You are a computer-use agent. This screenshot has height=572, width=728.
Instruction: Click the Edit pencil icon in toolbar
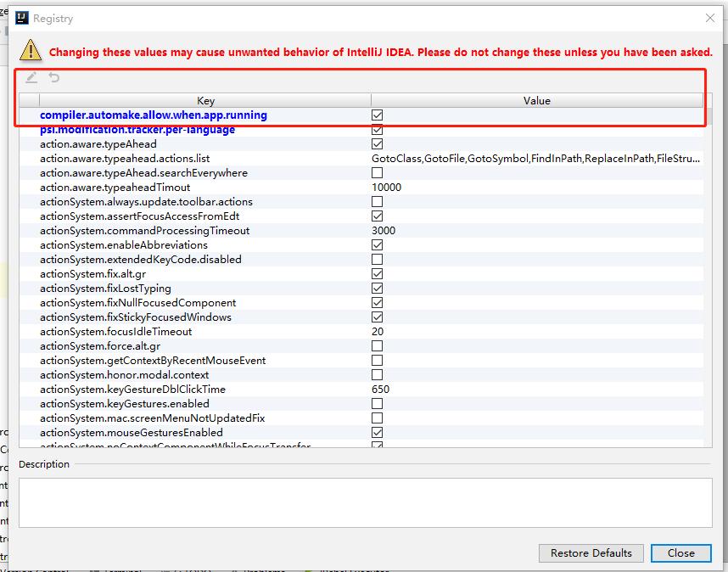tap(31, 77)
